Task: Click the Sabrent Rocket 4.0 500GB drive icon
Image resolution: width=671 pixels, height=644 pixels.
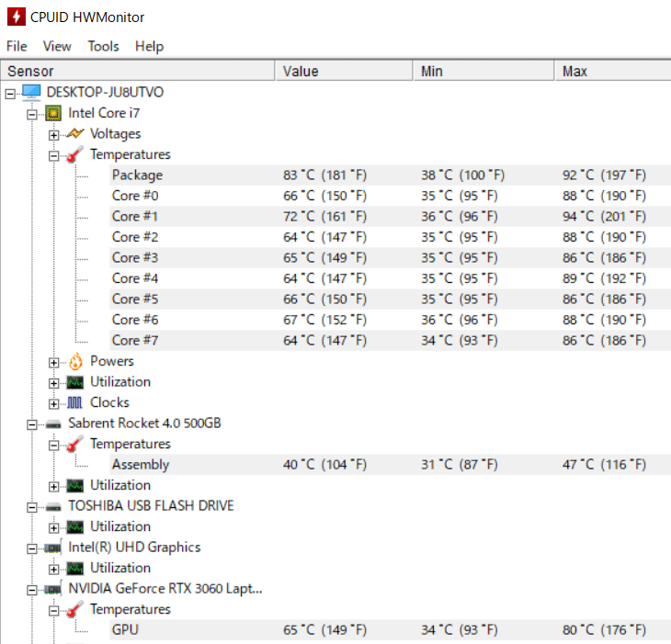Action: [53, 424]
